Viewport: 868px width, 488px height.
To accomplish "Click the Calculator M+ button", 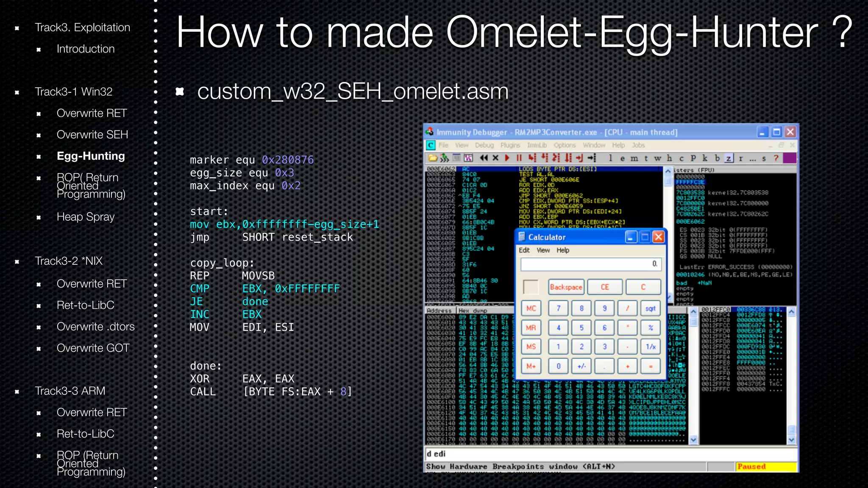I will coord(531,366).
